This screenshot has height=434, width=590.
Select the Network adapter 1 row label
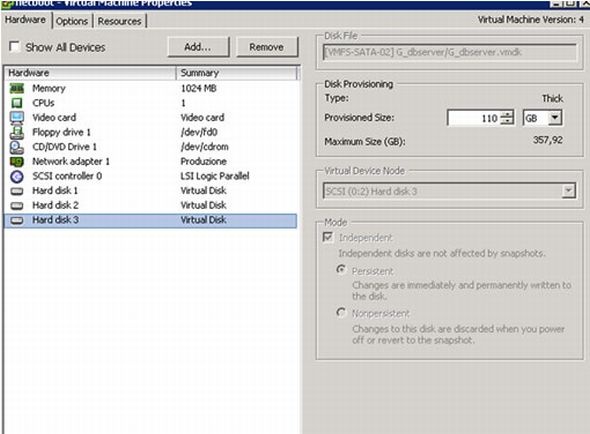pos(71,161)
